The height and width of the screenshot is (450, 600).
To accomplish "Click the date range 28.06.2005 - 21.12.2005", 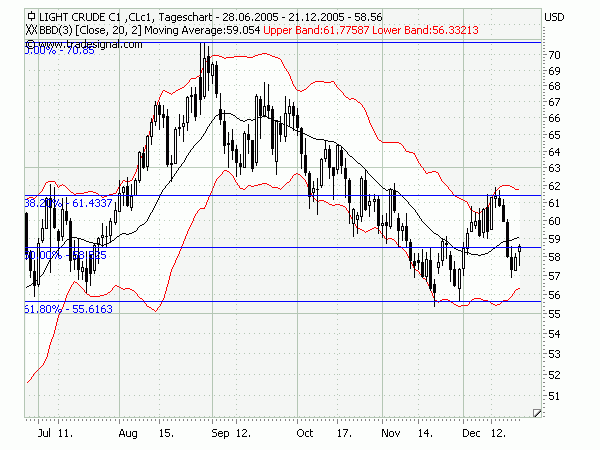I will coord(285,17).
